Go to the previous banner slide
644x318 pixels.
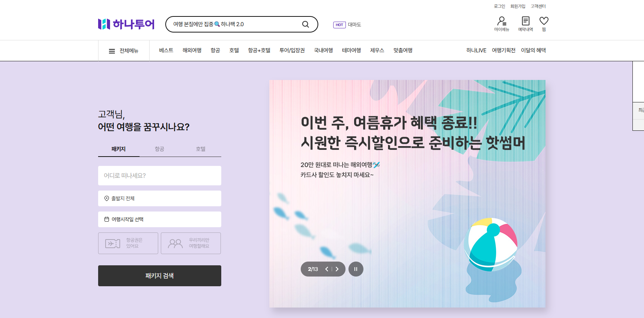(327, 269)
